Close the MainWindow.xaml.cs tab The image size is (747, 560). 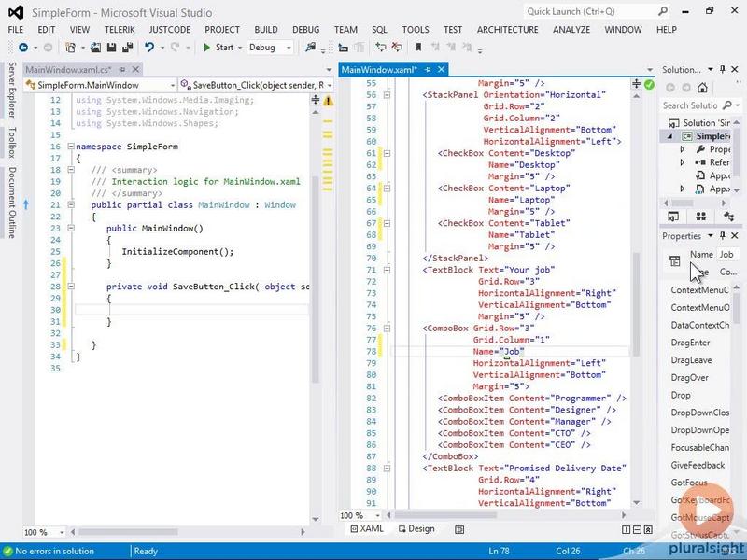click(x=135, y=69)
